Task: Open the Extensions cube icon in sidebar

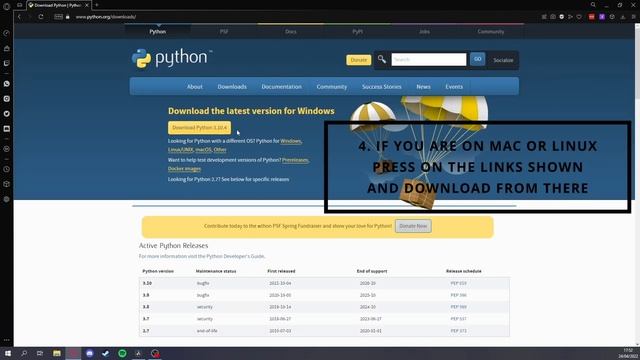Action: pyautogui.click(x=7, y=184)
